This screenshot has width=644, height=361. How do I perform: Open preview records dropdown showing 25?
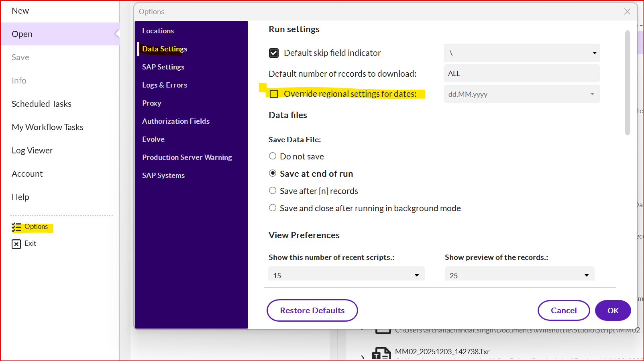pos(520,274)
